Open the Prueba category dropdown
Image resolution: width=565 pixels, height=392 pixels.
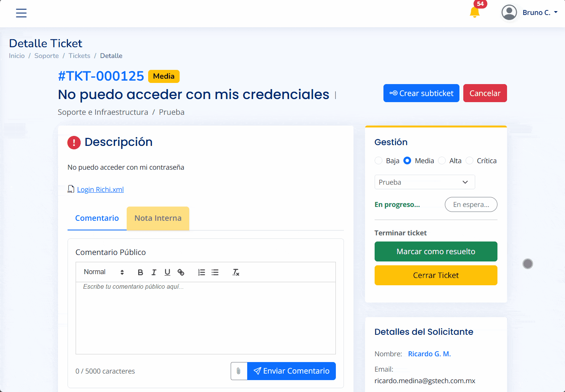click(x=425, y=182)
